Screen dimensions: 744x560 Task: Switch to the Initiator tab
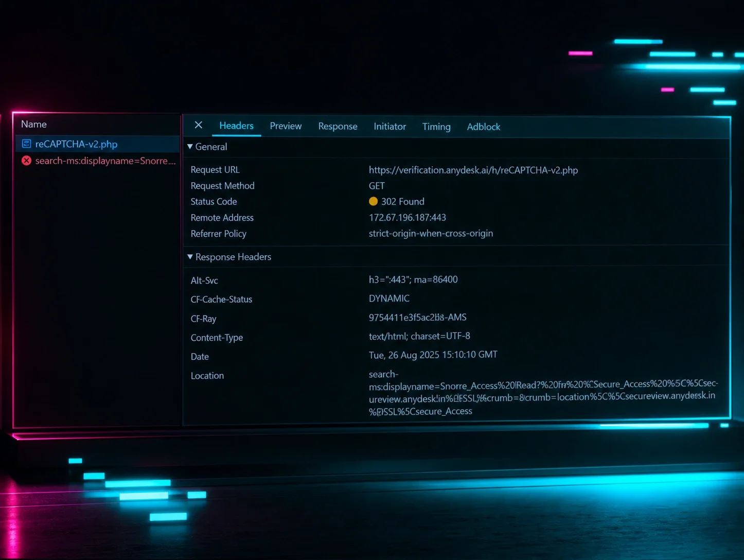(389, 127)
